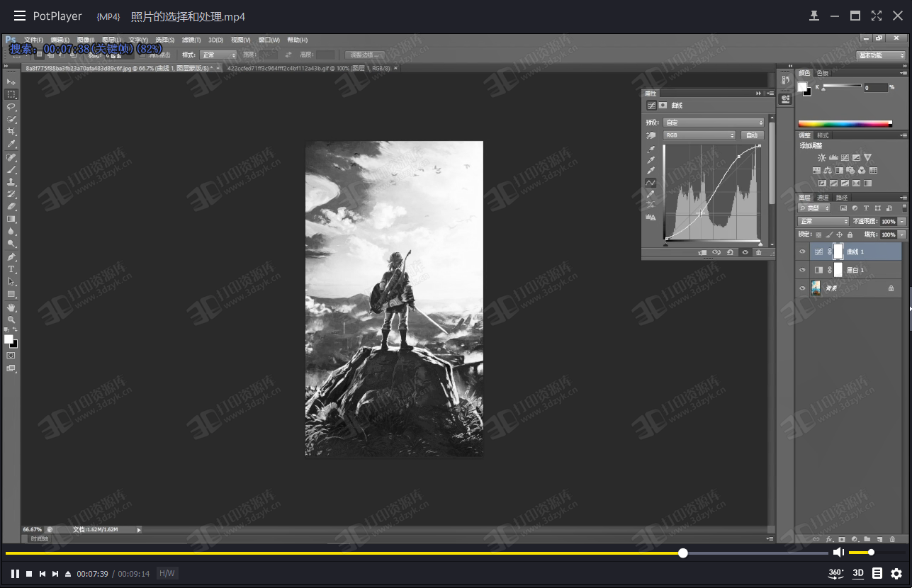Select the Hand tool
The height and width of the screenshot is (588, 912).
coord(11,307)
